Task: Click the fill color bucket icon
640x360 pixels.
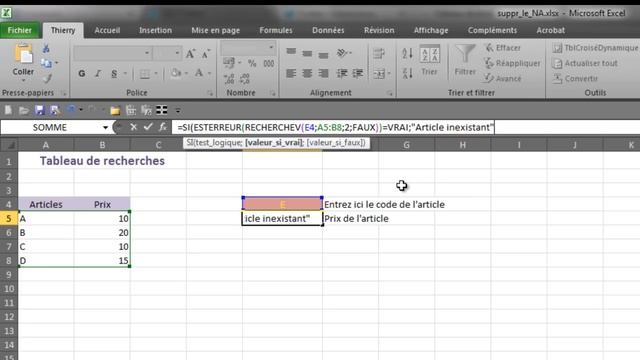Action: pos(176,73)
